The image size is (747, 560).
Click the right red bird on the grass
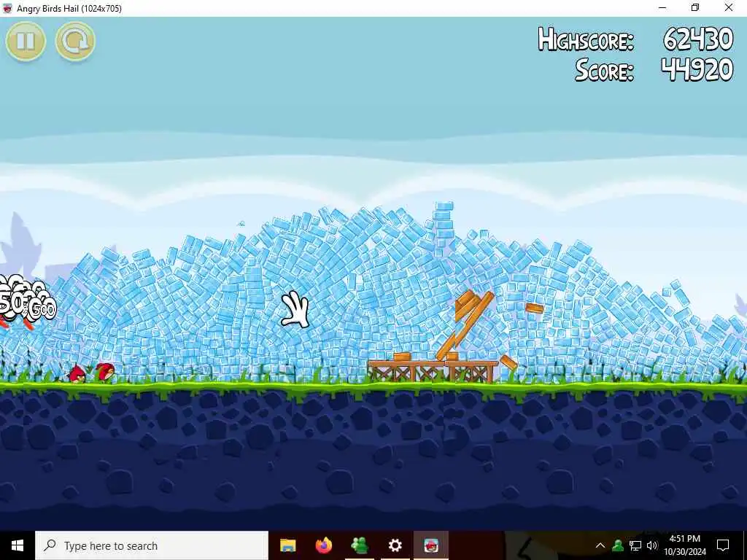pyautogui.click(x=105, y=372)
